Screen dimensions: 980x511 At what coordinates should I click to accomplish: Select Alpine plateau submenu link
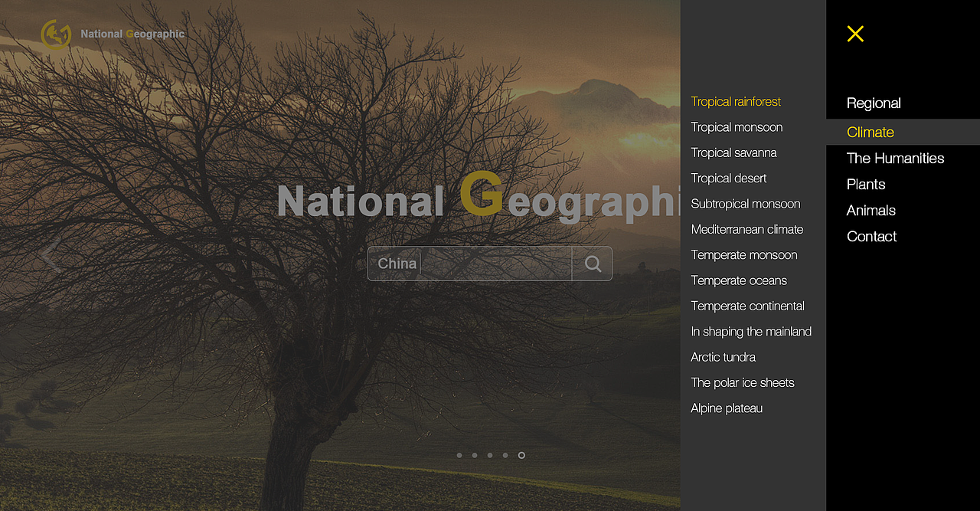[727, 408]
